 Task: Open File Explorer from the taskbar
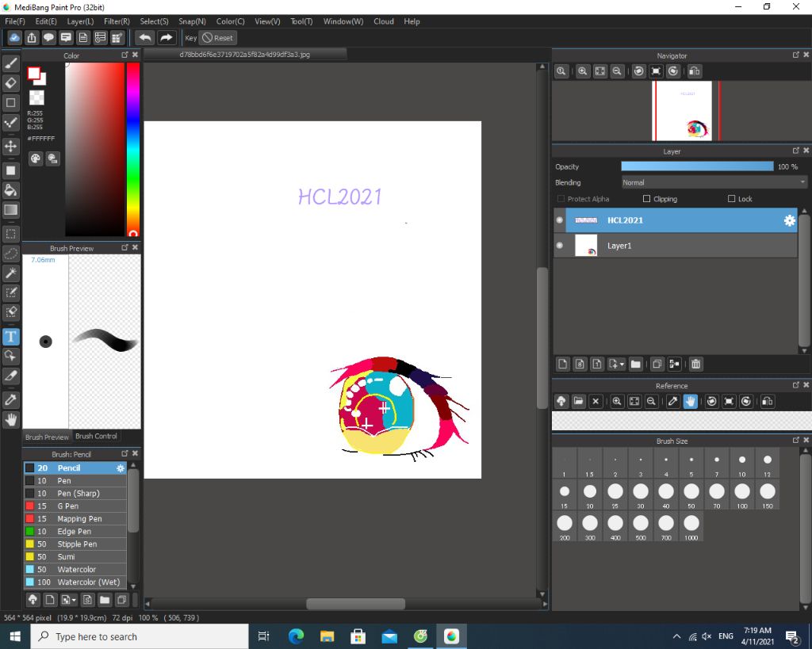pos(327,636)
